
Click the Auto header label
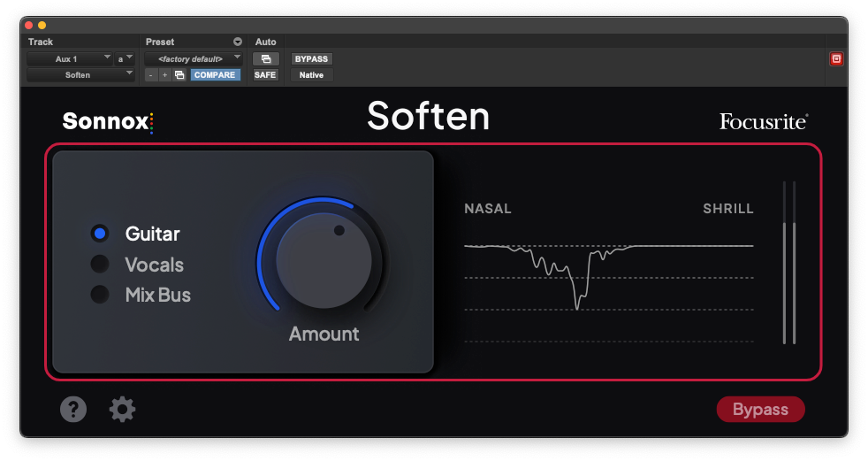[x=266, y=42]
